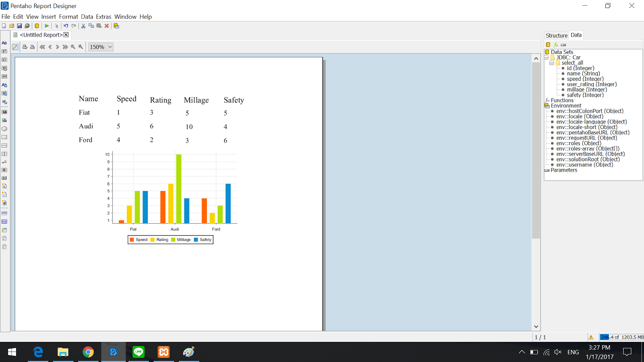Add a new data source with the cylinder icon
Viewport: 644px width, 362px height.
coord(547,44)
